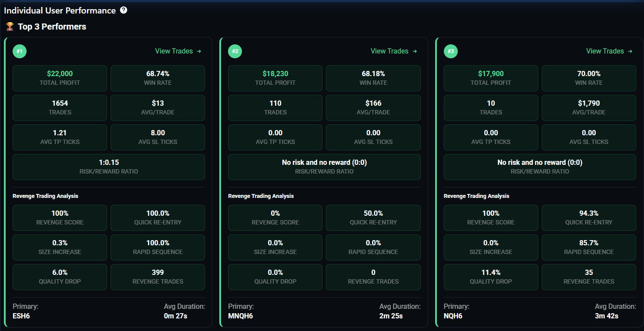Click the 1:0.15 Risk/Reward Ratio card

click(x=108, y=167)
